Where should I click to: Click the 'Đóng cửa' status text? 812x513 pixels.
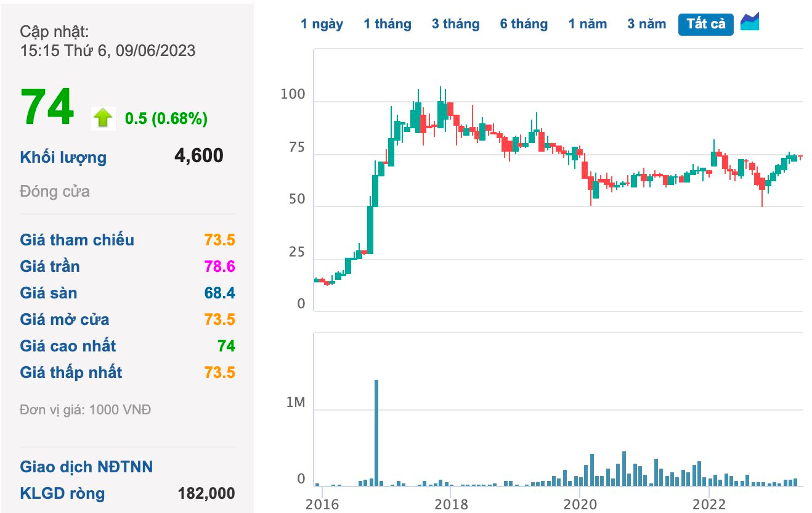click(x=55, y=191)
